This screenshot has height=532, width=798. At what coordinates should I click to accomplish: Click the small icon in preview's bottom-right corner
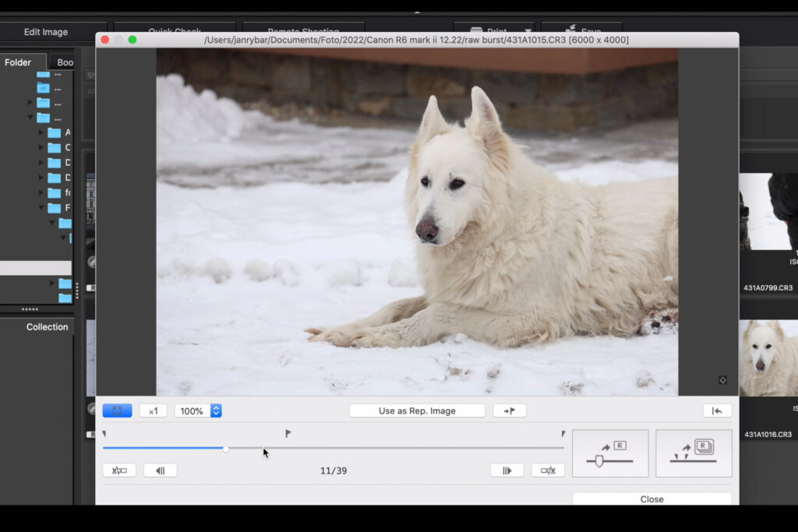(x=722, y=380)
